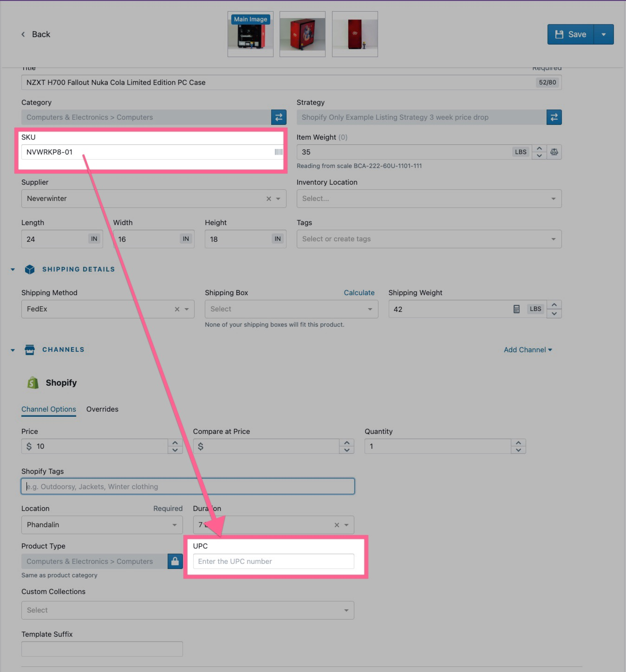This screenshot has height=672, width=626.
Task: Click the UPC number input field
Action: (x=274, y=561)
